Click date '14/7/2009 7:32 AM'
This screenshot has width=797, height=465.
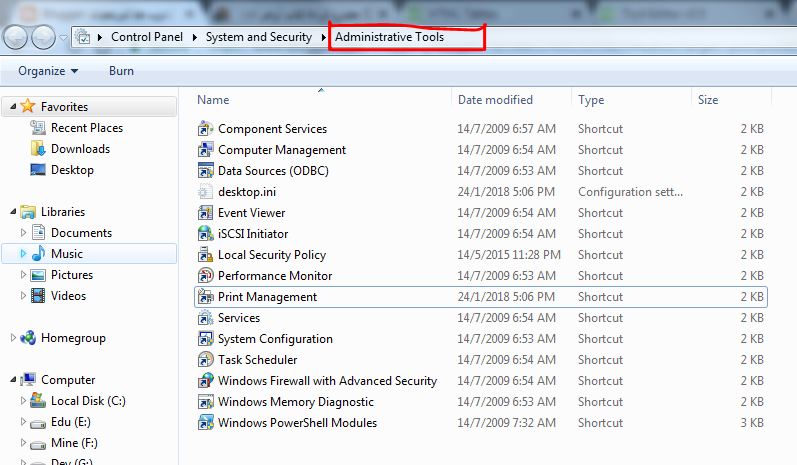tap(506, 422)
